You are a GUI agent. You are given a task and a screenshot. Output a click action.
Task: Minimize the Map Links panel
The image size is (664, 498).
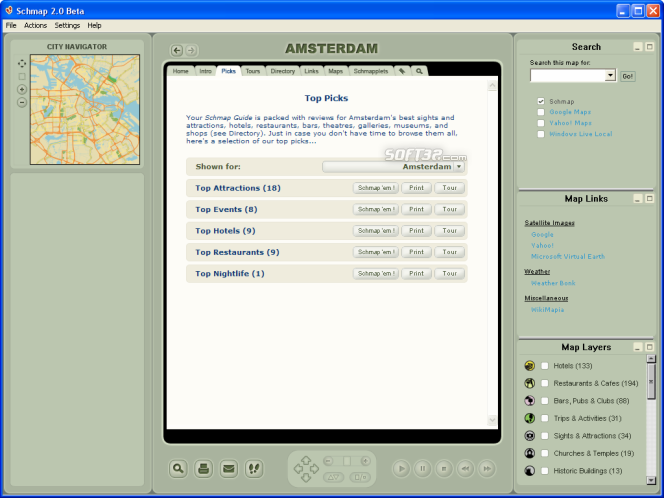638,199
